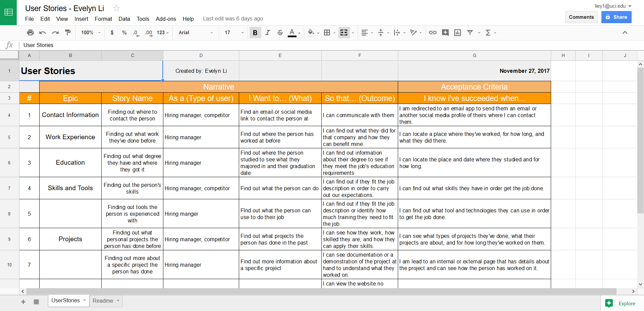Open the 123 more formats dropdown
The height and width of the screenshot is (311, 644).
163,33
